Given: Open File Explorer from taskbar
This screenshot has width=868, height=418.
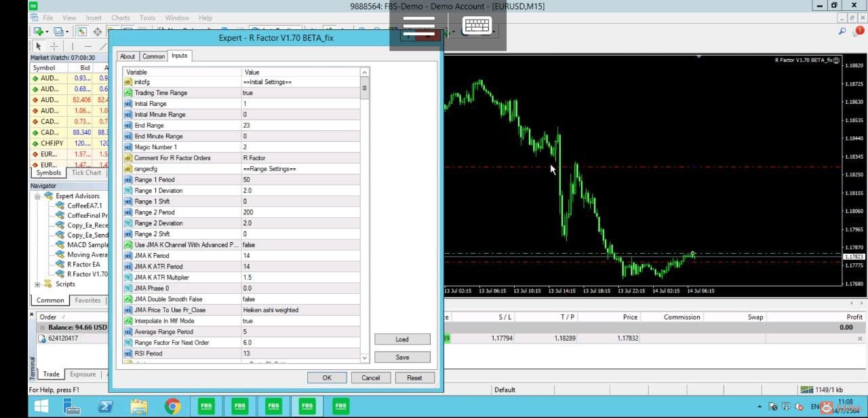Looking at the screenshot, I should coord(139,406).
